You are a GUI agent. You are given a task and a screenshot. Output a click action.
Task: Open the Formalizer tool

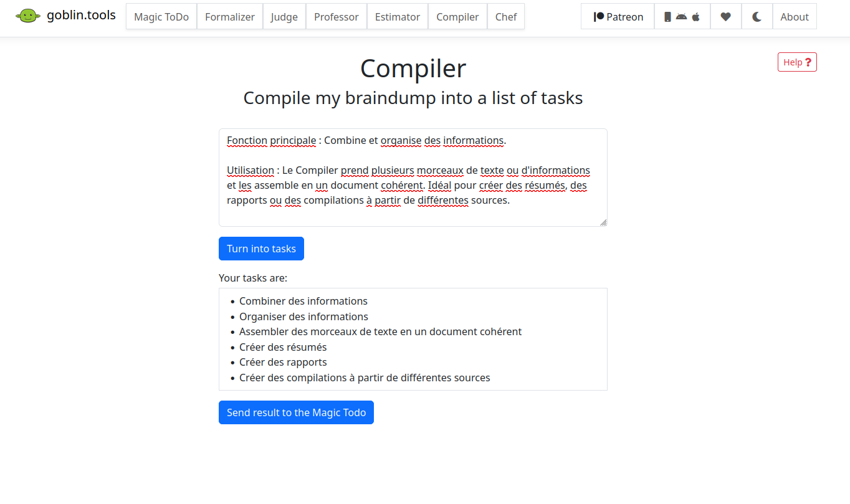pos(230,17)
